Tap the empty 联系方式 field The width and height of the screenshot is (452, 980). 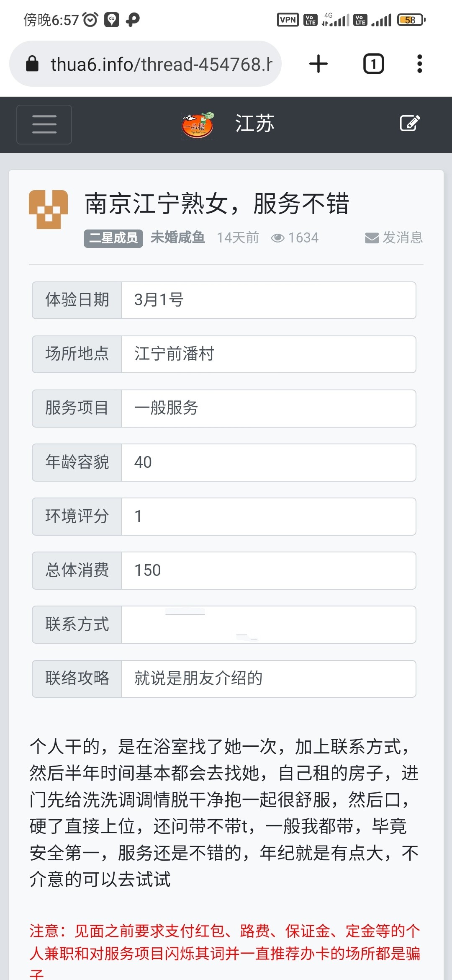coord(268,624)
